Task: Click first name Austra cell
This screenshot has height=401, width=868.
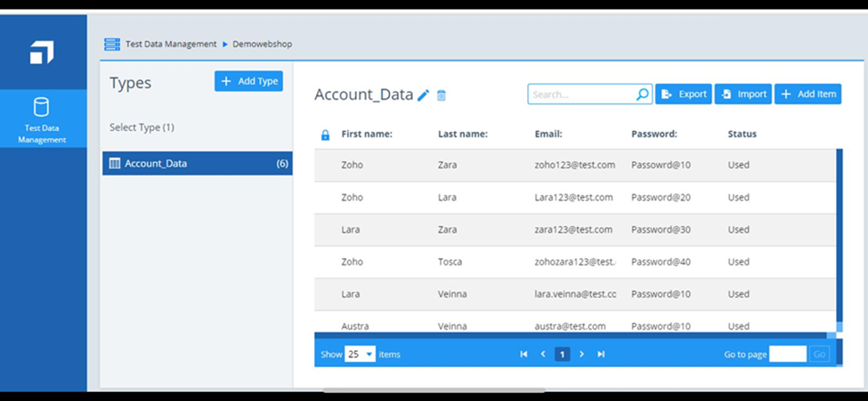Action: (x=355, y=326)
